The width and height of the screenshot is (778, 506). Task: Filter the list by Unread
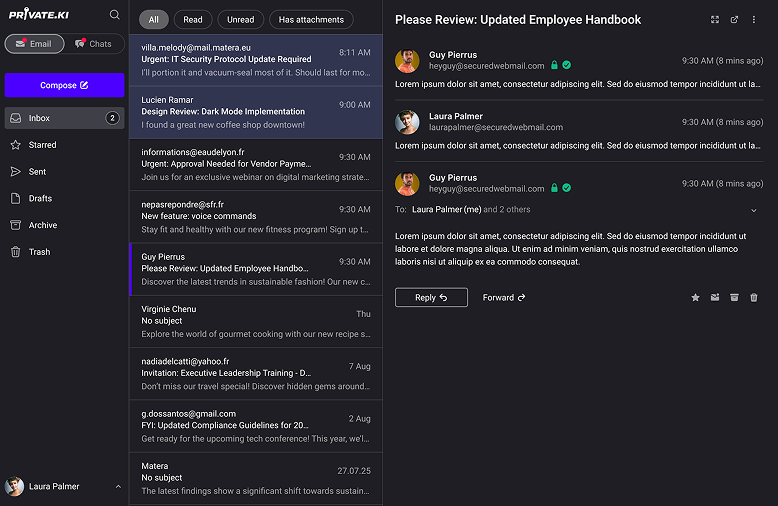coord(240,19)
